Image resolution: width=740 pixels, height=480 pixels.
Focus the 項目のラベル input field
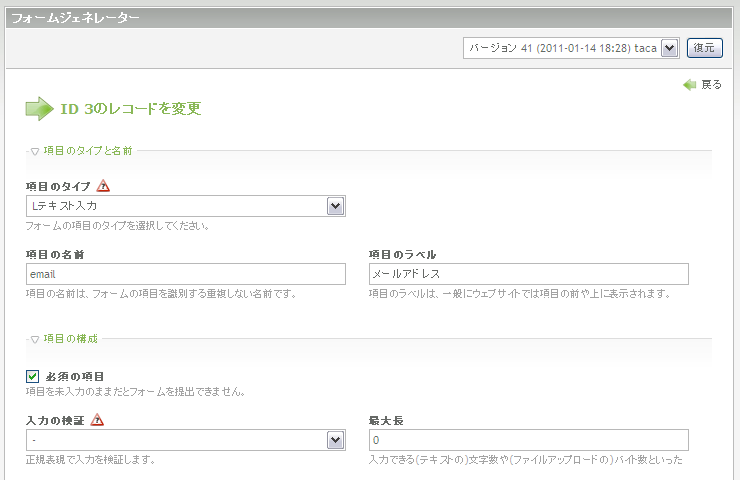click(529, 274)
